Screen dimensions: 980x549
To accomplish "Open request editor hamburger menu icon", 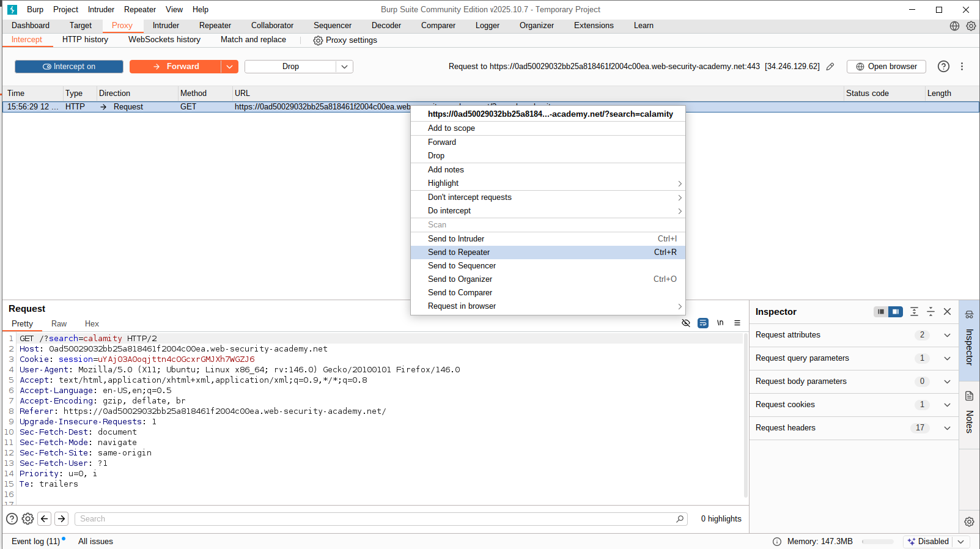I will point(737,323).
